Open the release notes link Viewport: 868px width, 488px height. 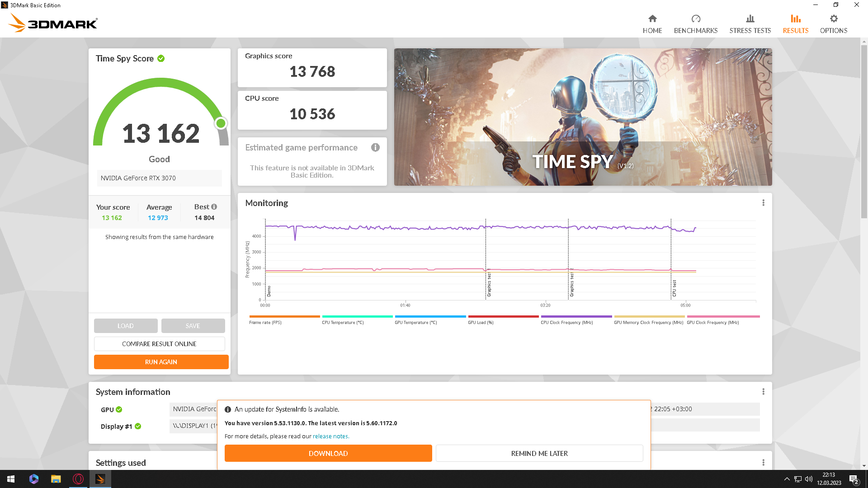coord(330,436)
